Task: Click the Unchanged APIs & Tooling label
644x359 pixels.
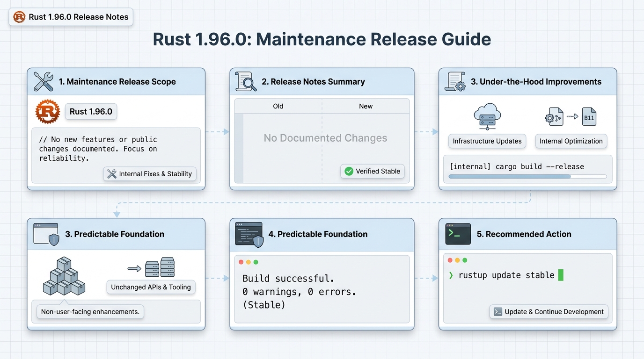Action: pyautogui.click(x=151, y=287)
